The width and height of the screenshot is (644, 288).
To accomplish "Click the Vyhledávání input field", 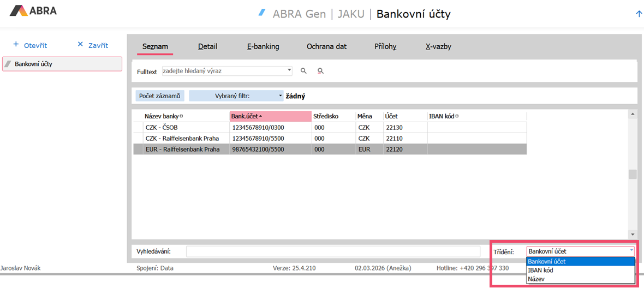I will click(333, 251).
